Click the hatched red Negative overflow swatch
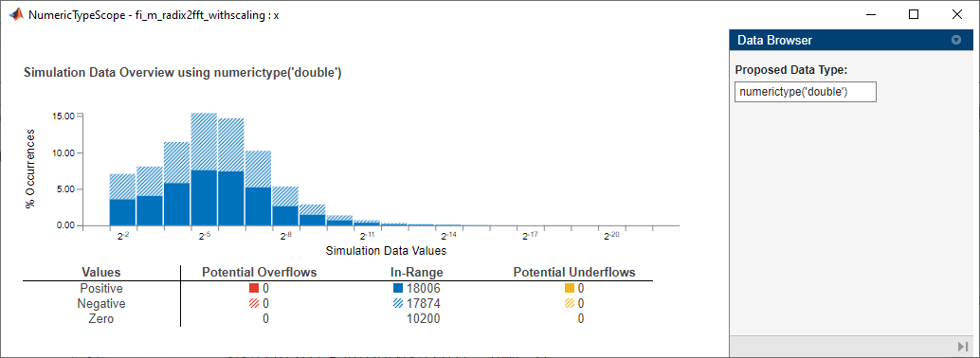Screen dimensions: 980x358 tap(254, 304)
